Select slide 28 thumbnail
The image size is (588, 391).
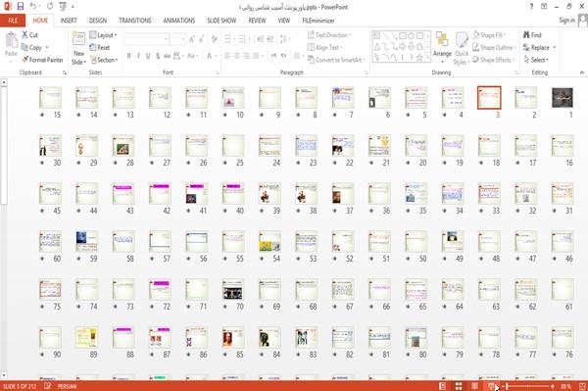pyautogui.click(x=123, y=145)
